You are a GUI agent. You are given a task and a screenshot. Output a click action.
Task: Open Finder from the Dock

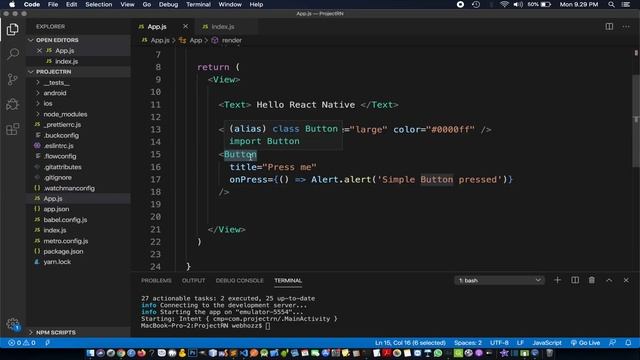(90, 353)
